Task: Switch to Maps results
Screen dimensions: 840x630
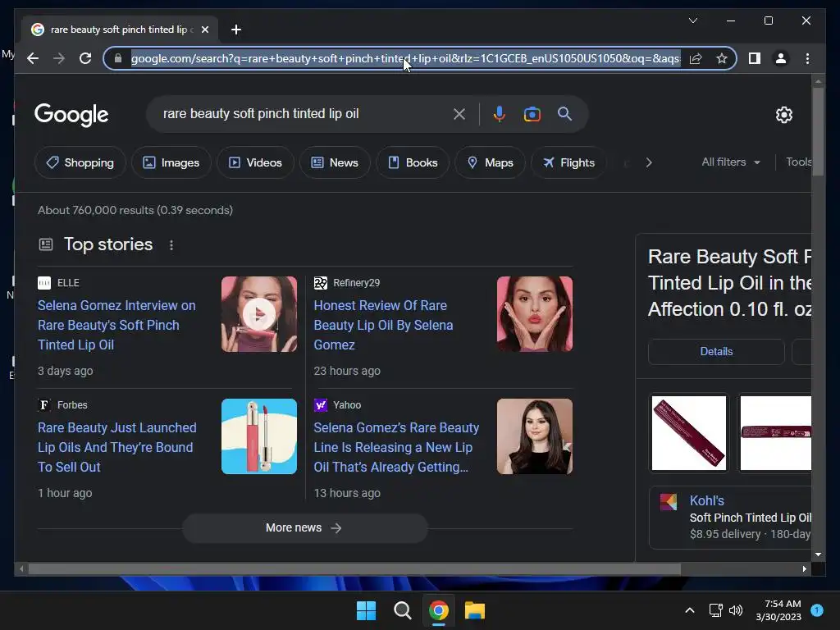Action: pos(491,162)
